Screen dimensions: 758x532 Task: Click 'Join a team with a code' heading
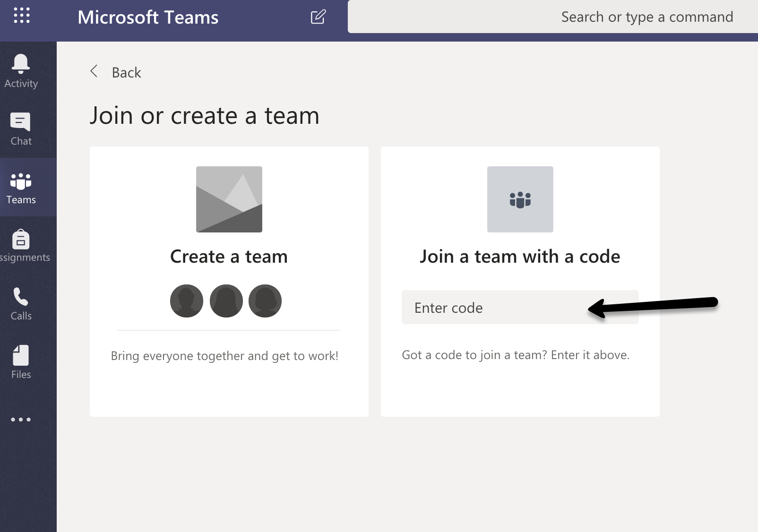pos(520,257)
